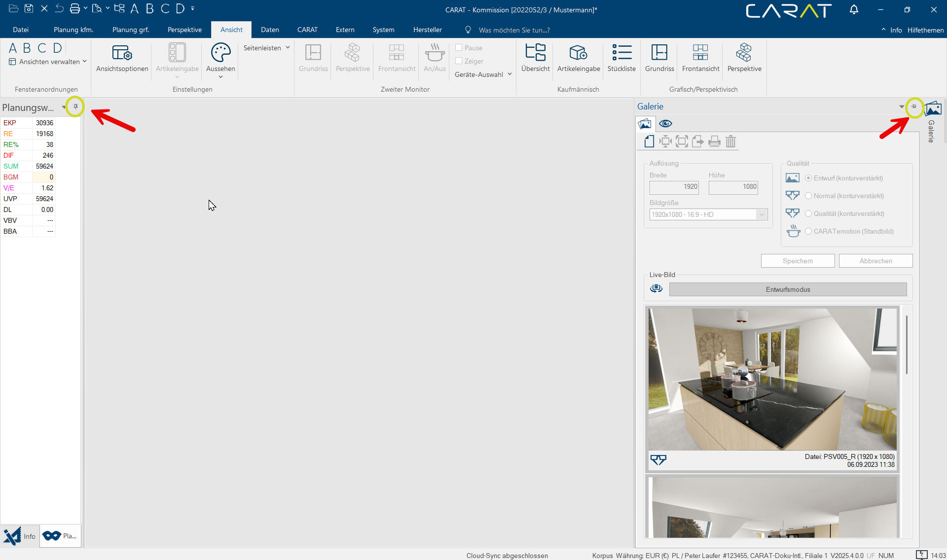Image resolution: width=947 pixels, height=560 pixels.
Task: Expand the Seitenleisten dropdown
Action: click(266, 48)
